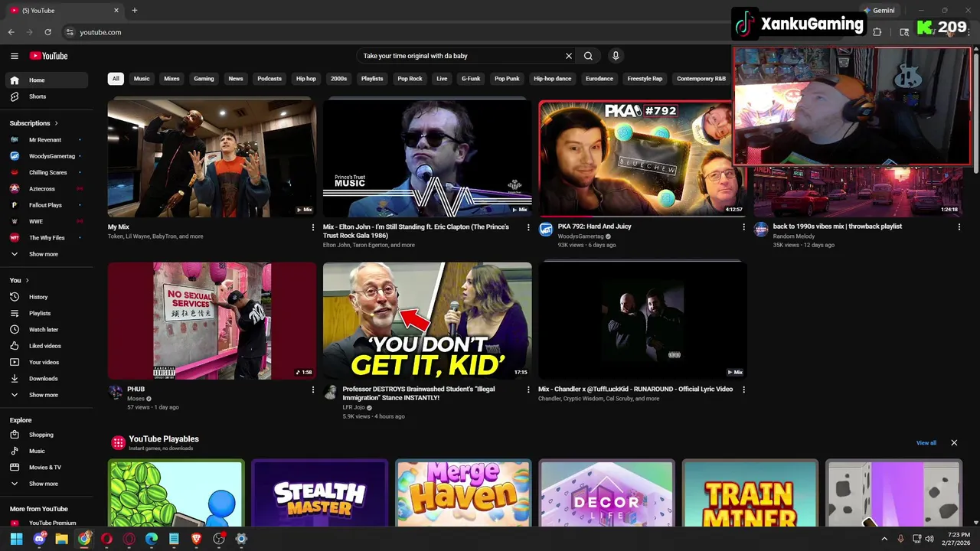Open Shorts in the sidebar

(46, 96)
